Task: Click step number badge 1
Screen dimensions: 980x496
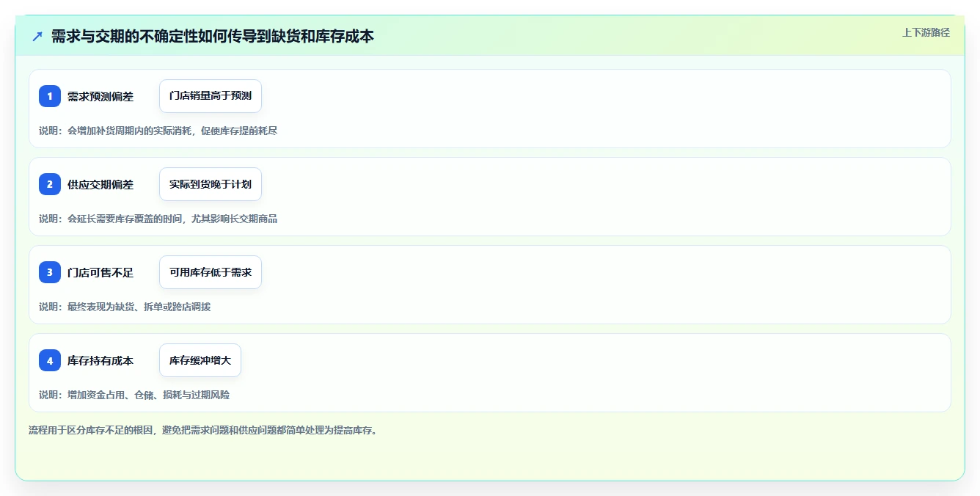Action: point(50,96)
